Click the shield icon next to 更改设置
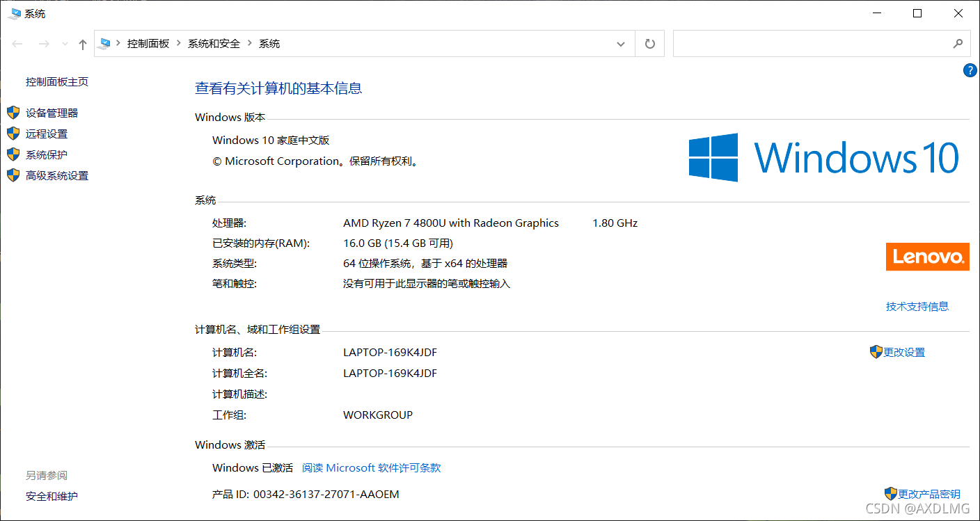 coord(876,352)
